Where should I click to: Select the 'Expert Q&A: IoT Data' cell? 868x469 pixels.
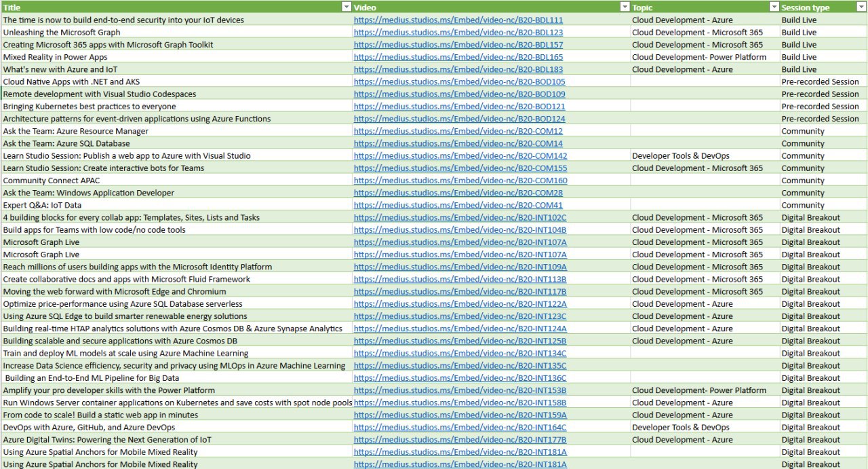coord(176,205)
